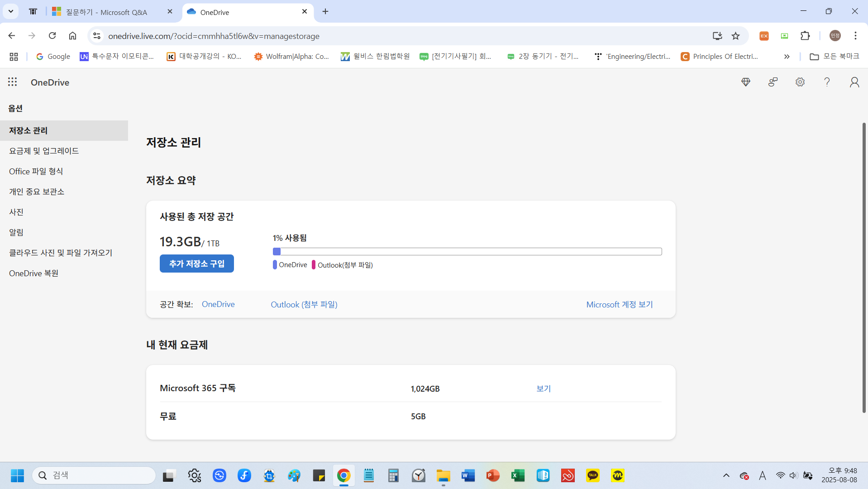Free up space via OneDrive link
Image resolution: width=868 pixels, height=489 pixels.
(x=218, y=304)
